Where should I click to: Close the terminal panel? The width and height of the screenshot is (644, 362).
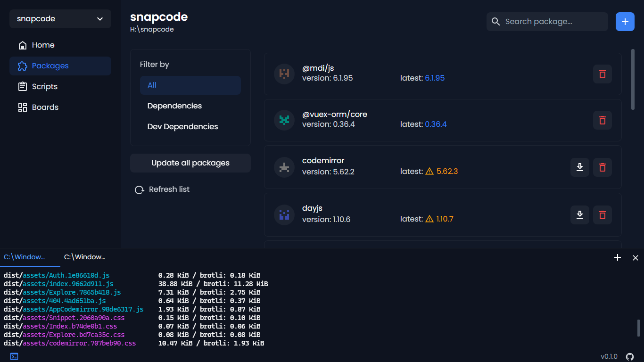636,257
